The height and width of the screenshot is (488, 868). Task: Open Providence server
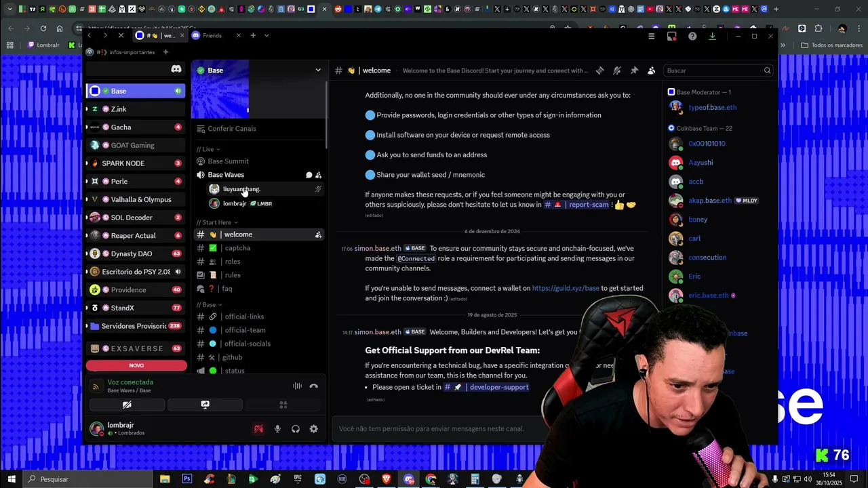(x=136, y=289)
